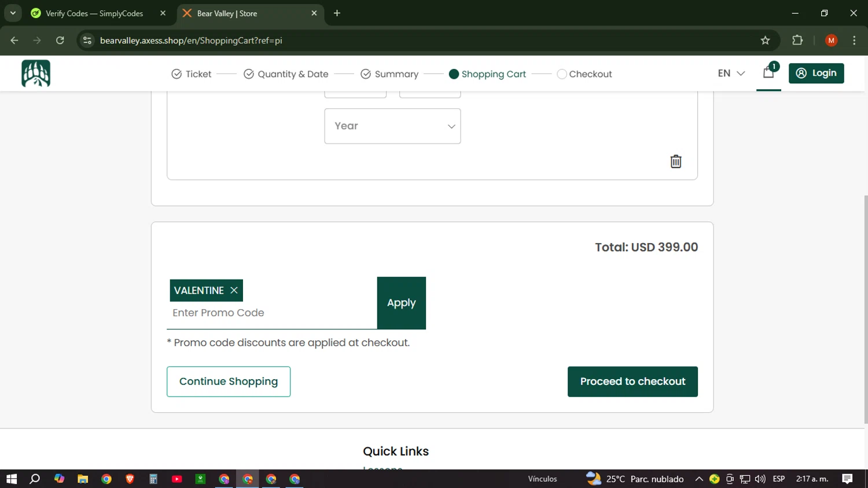Viewport: 868px width, 488px height.
Task: Open the shopping cart bag icon
Action: (x=768, y=73)
